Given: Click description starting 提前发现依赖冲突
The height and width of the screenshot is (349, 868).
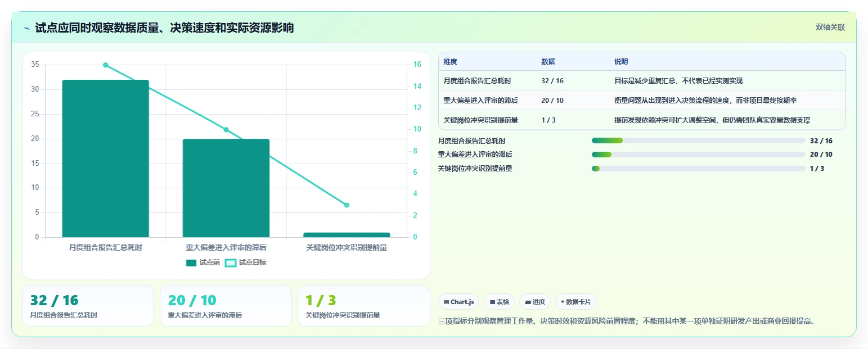Looking at the screenshot, I should (x=712, y=120).
